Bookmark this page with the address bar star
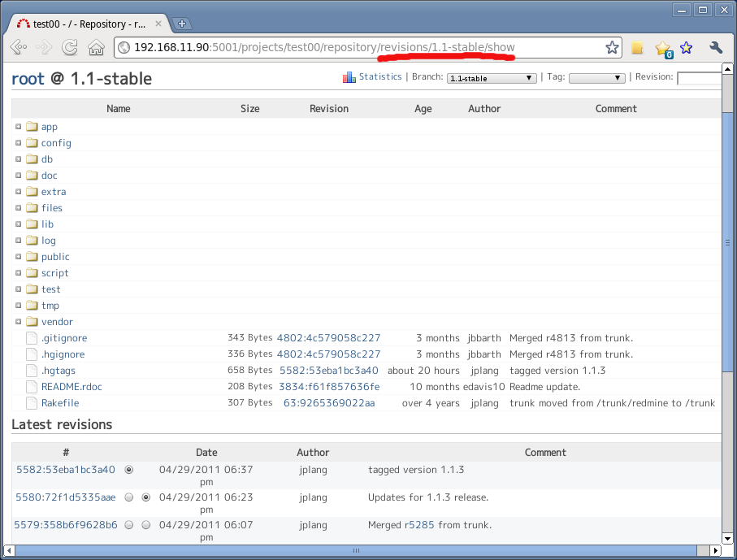 [x=612, y=47]
